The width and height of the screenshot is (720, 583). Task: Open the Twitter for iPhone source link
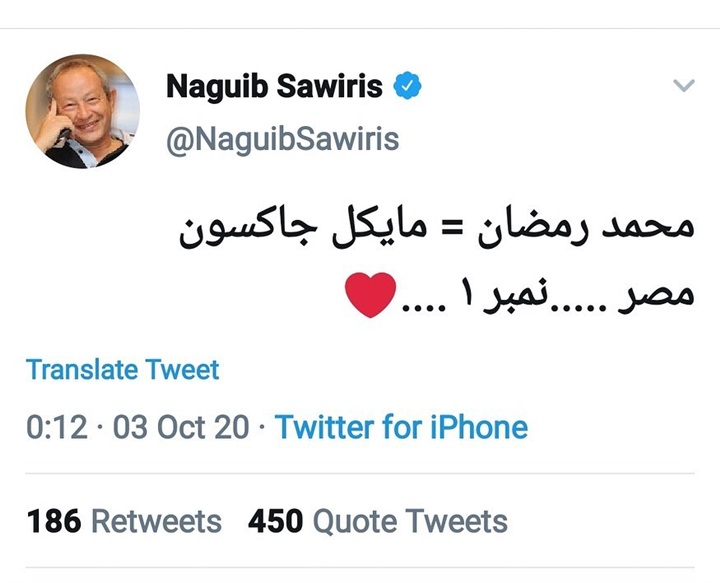coord(401,428)
